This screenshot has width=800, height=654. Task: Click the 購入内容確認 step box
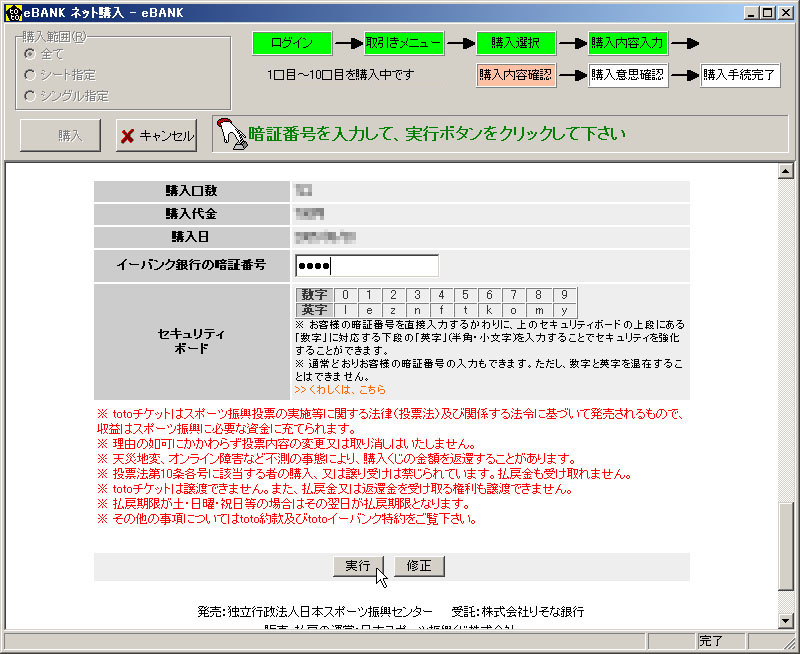[x=516, y=75]
